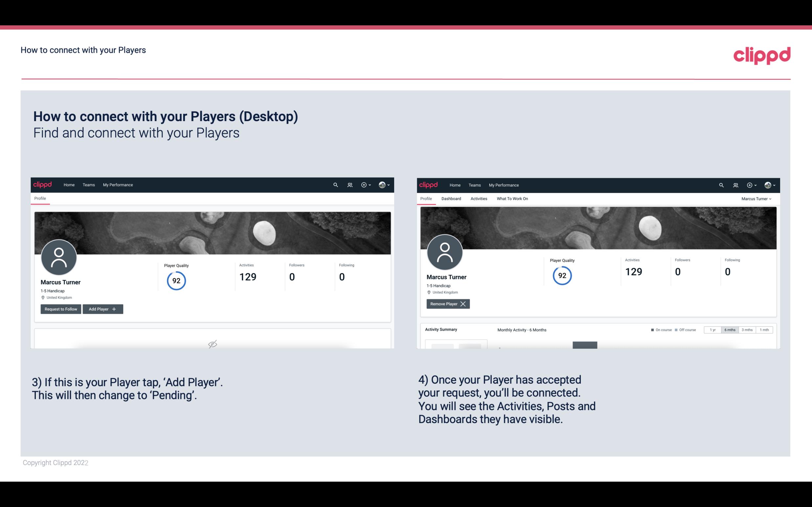Open the Teams menu item
This screenshot has width=812, height=507.
point(88,184)
